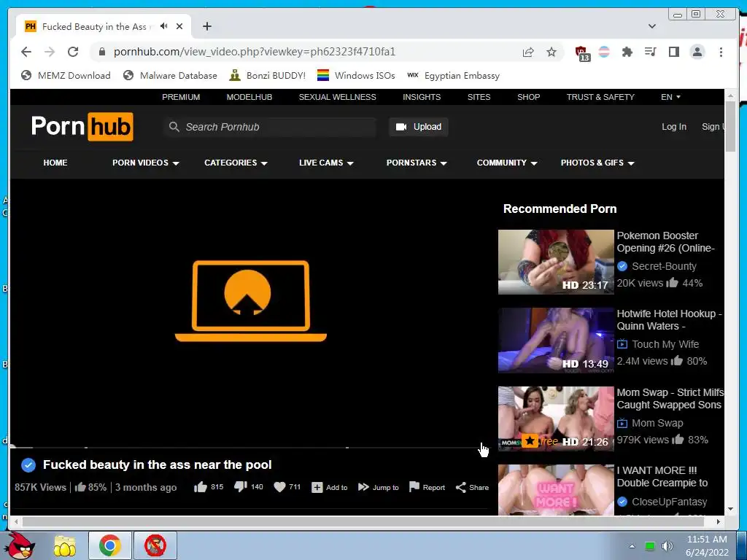Click the Report flag icon
Viewport: 747px width, 560px height.
414,486
